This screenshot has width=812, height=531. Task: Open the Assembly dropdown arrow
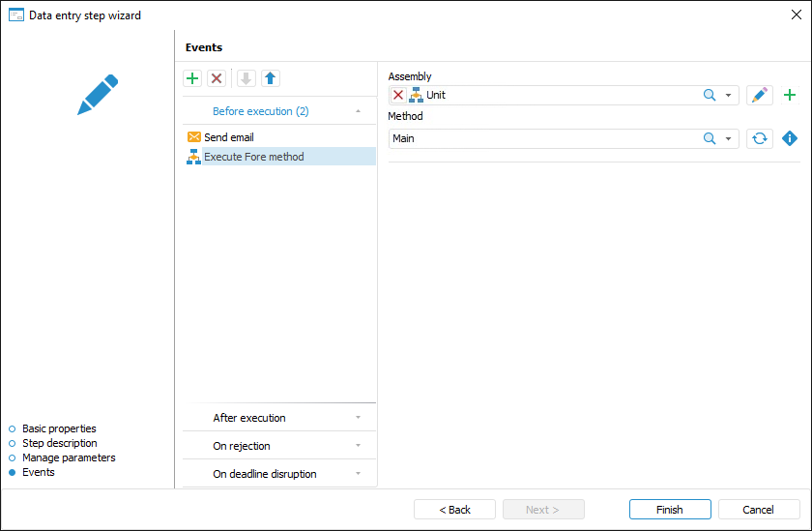pos(729,95)
